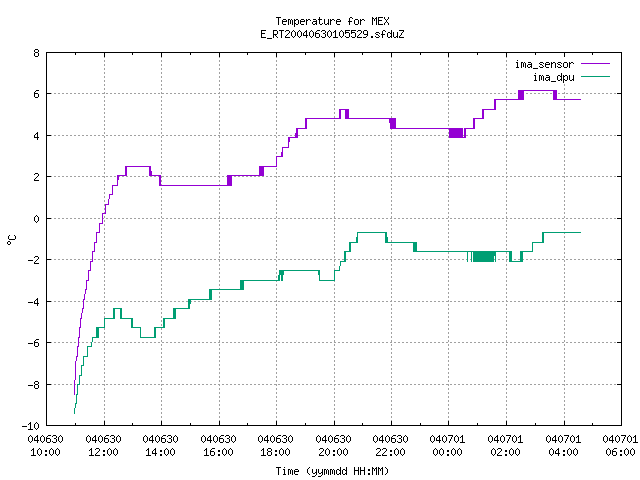Click the y-axis tick label "6"

click(37, 94)
